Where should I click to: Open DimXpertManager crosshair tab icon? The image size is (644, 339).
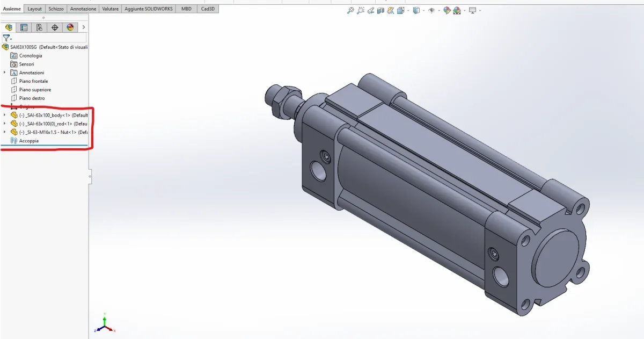[54, 27]
